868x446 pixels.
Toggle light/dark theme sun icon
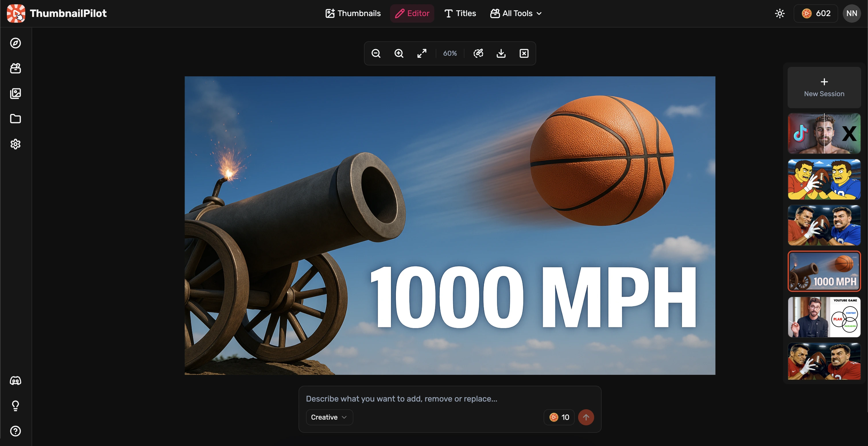(780, 13)
